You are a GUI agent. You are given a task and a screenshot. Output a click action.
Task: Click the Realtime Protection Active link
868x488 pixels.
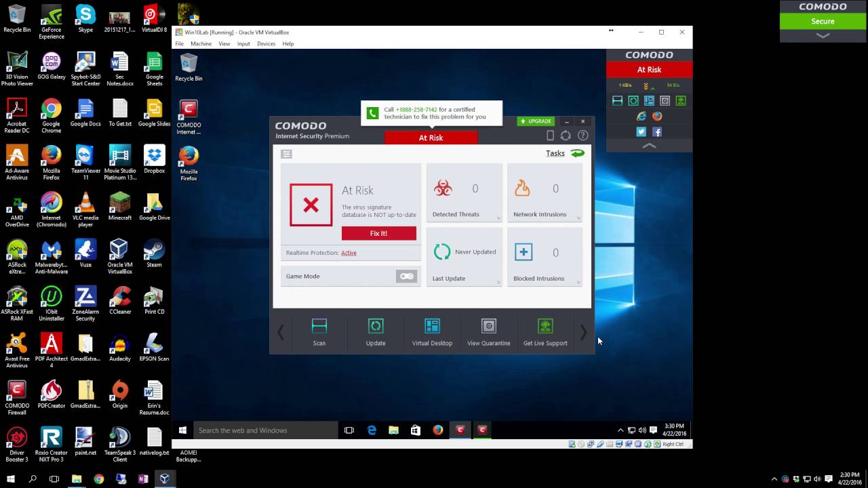tap(349, 253)
